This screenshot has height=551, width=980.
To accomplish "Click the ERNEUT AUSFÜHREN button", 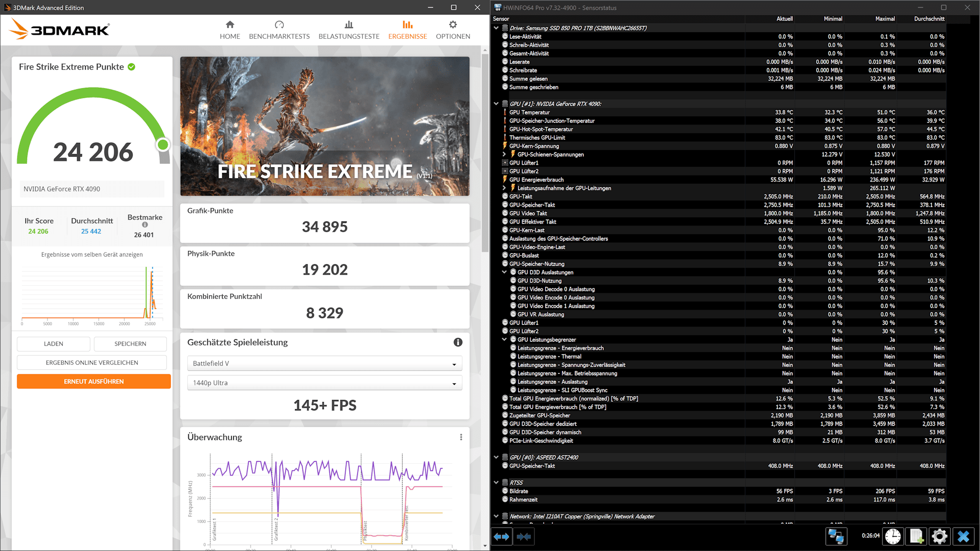I will (94, 382).
